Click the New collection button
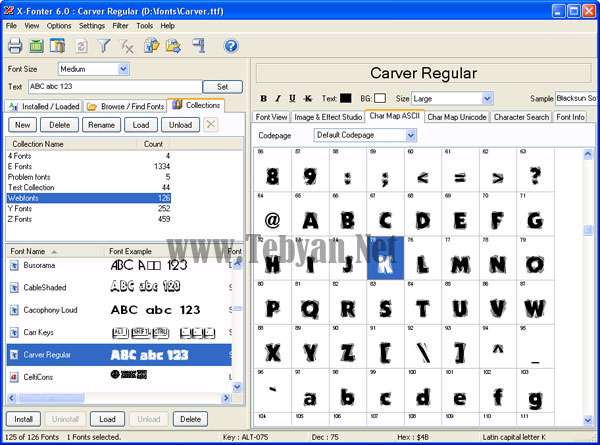This screenshot has height=445, width=600. coord(23,125)
